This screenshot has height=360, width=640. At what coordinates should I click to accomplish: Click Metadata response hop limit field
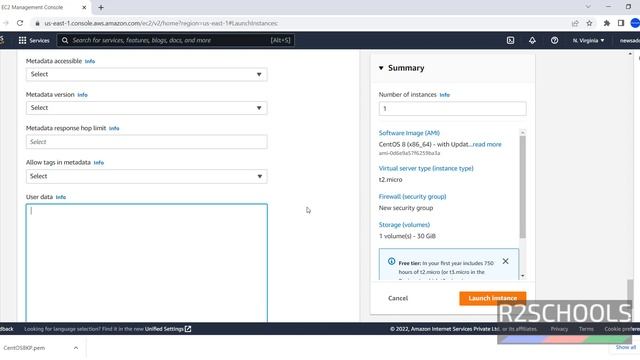[147, 142]
